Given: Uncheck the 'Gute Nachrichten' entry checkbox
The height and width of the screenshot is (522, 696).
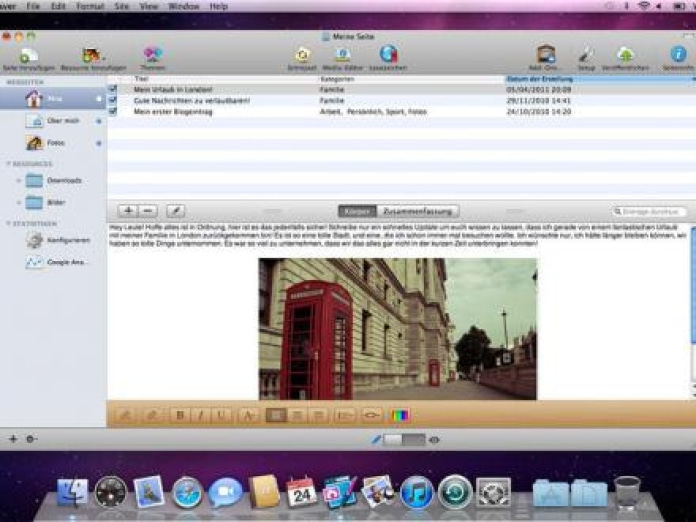Looking at the screenshot, I should coord(113,100).
